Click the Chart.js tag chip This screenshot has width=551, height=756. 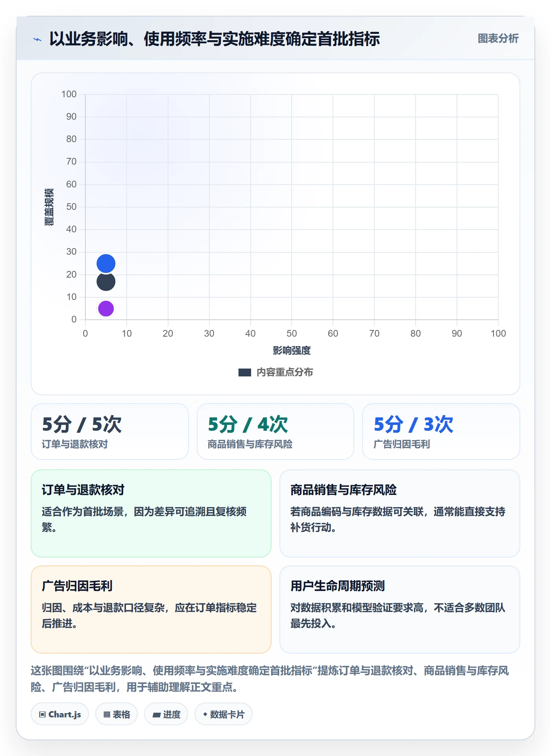[60, 714]
